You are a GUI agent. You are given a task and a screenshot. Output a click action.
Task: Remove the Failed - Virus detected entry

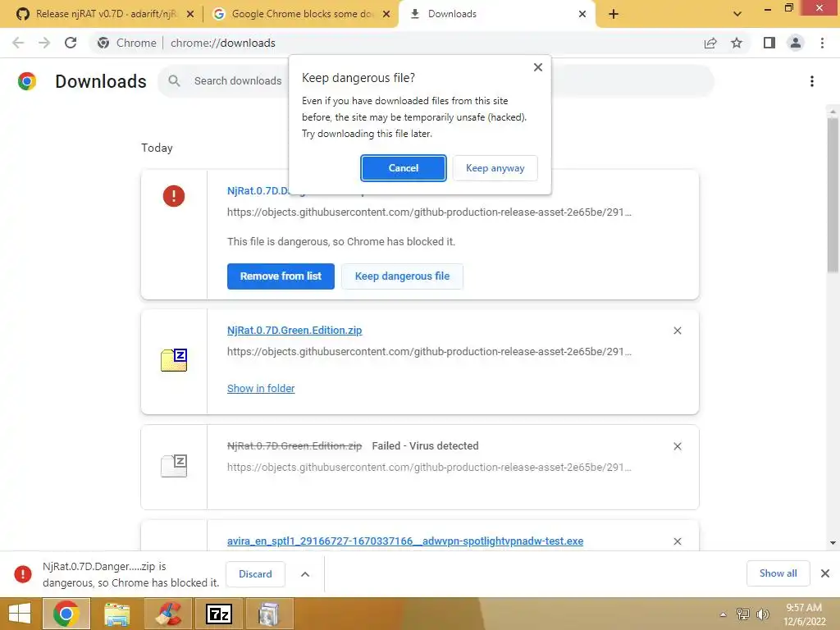(x=677, y=446)
